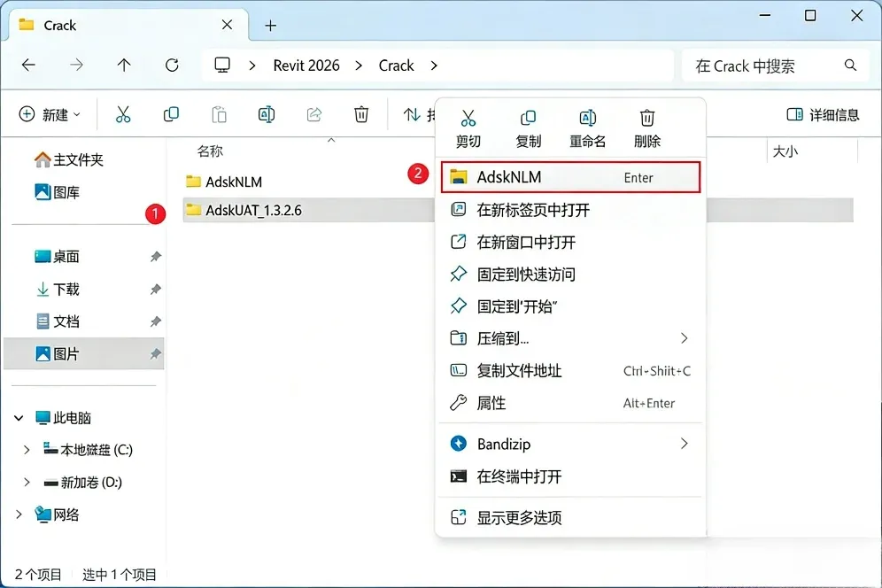Collapse the 此电脑 tree node

19,417
